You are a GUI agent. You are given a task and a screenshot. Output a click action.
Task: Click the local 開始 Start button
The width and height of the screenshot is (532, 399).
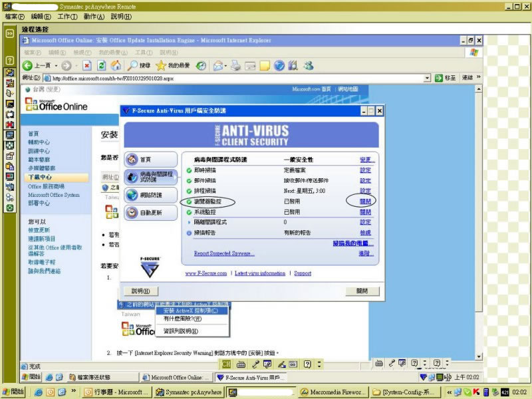13,392
